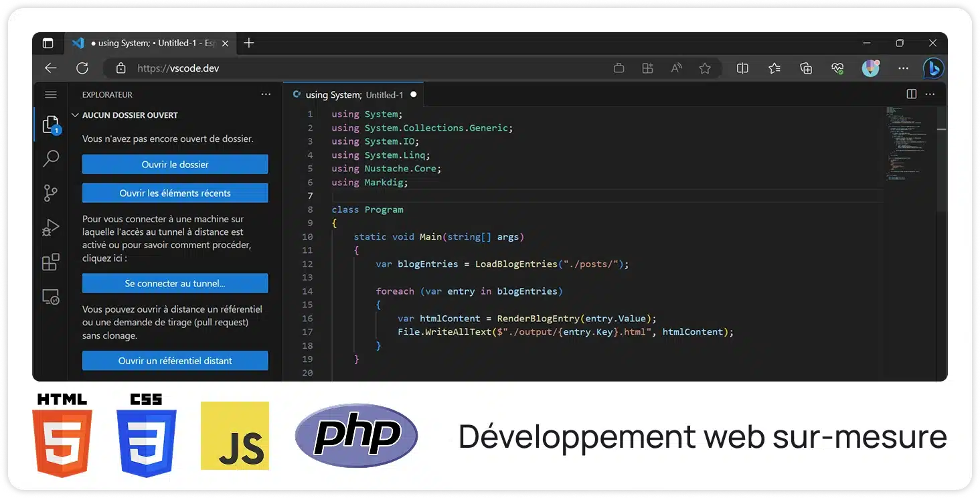Click the foreach statement on line 14

click(469, 291)
